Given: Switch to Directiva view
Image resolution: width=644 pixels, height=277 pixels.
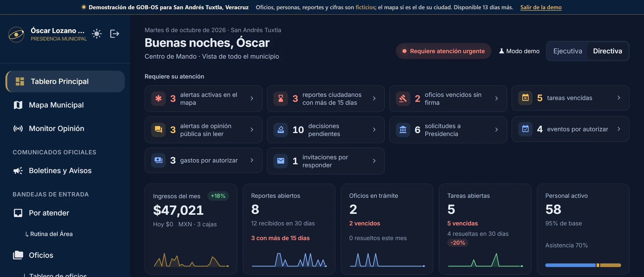Looking at the screenshot, I should tap(608, 51).
